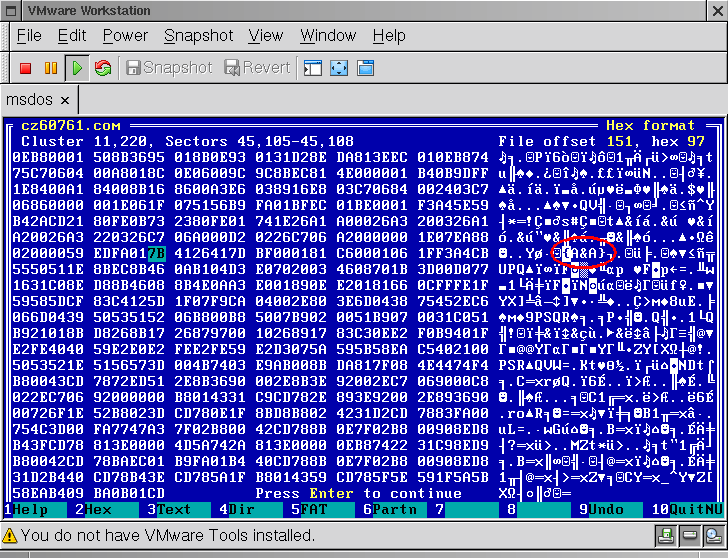The height and width of the screenshot is (558, 728).
Task: Open the Edit menu
Action: coord(72,36)
